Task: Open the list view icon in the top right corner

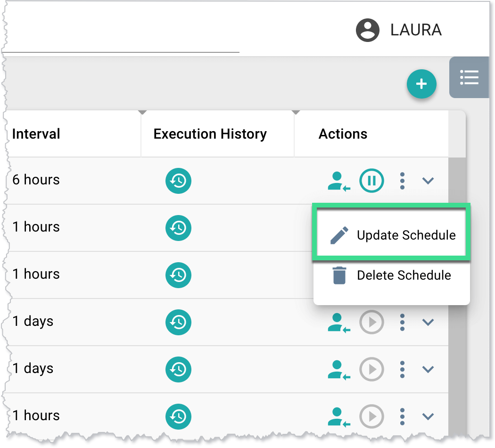Action: click(x=469, y=77)
